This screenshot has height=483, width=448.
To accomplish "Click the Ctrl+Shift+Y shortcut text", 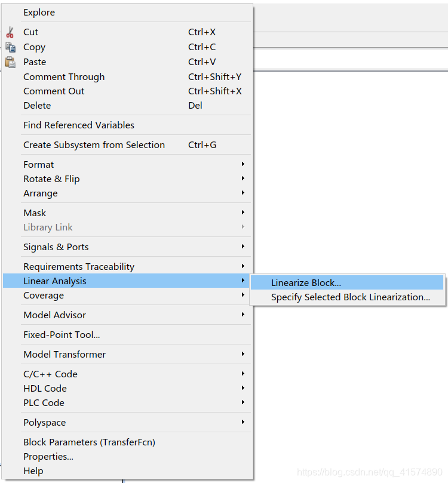I will pyautogui.click(x=215, y=76).
